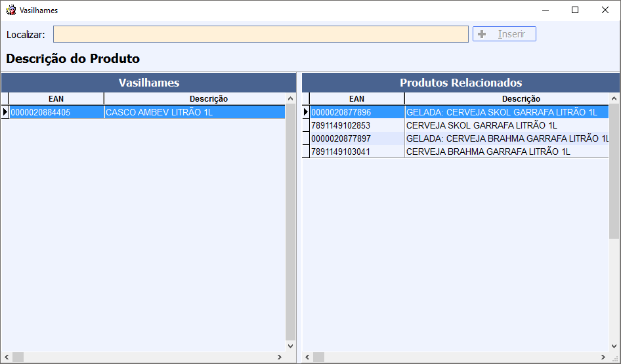Click row indicator of Vasilhames first row
This screenshot has width=621, height=364.
click(5, 112)
